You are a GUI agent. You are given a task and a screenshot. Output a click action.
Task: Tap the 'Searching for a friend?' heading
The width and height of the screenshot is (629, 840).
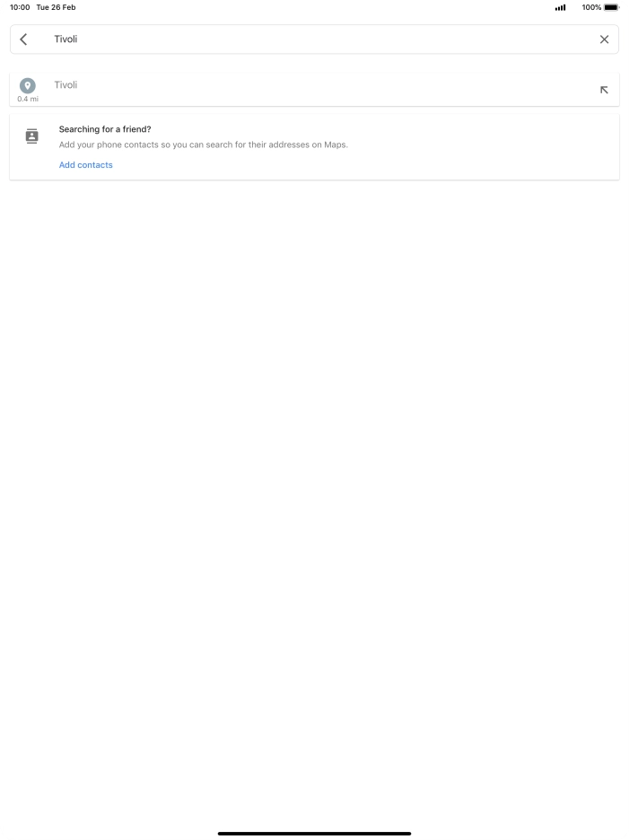105,129
